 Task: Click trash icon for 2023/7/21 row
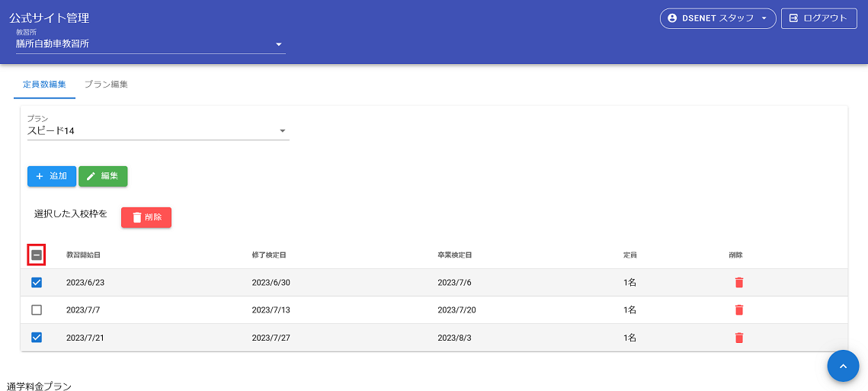[738, 338]
